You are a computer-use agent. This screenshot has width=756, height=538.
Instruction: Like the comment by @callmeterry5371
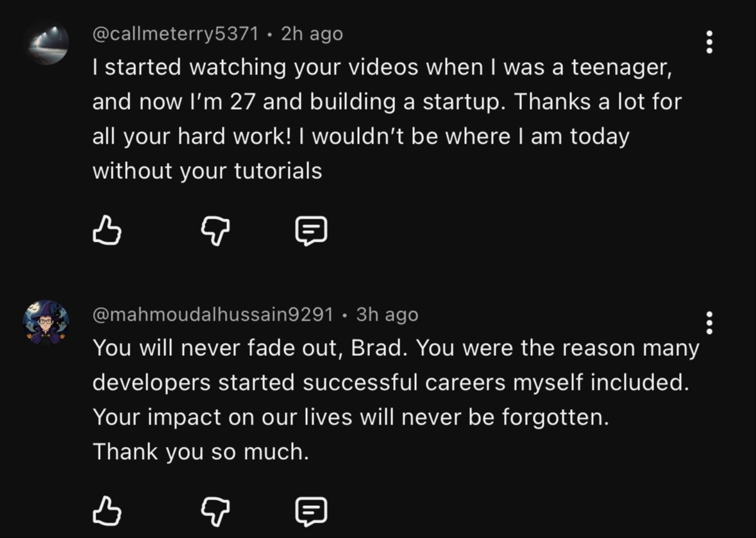tap(107, 230)
